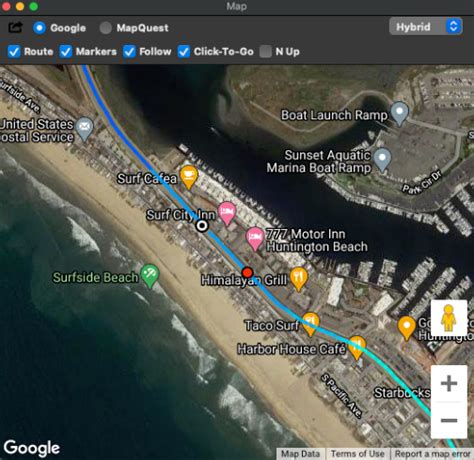Click the Surfside Beach green pin
Viewport: 474px width, 460px height.
coord(150,275)
